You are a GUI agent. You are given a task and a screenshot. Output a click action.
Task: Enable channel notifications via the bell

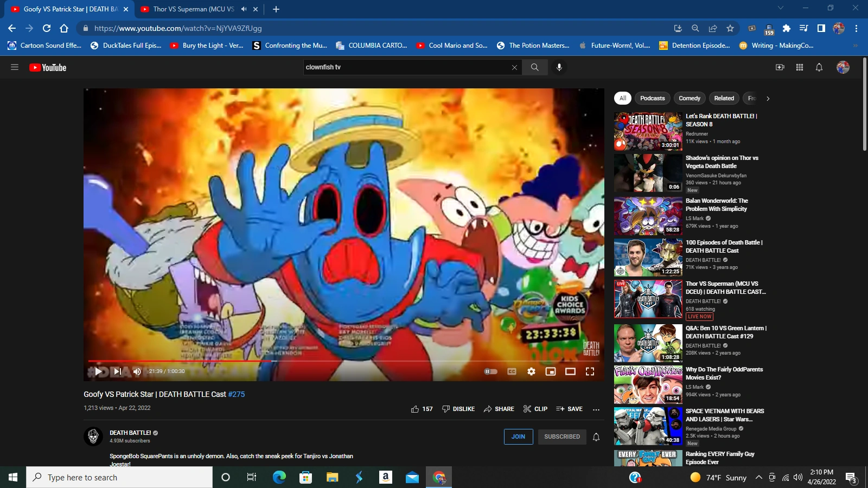596,436
